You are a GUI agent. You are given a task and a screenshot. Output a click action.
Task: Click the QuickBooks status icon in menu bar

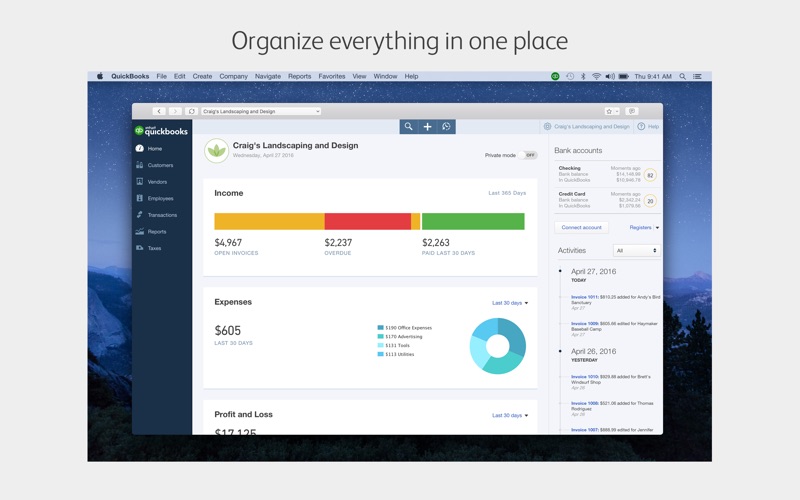pos(555,76)
